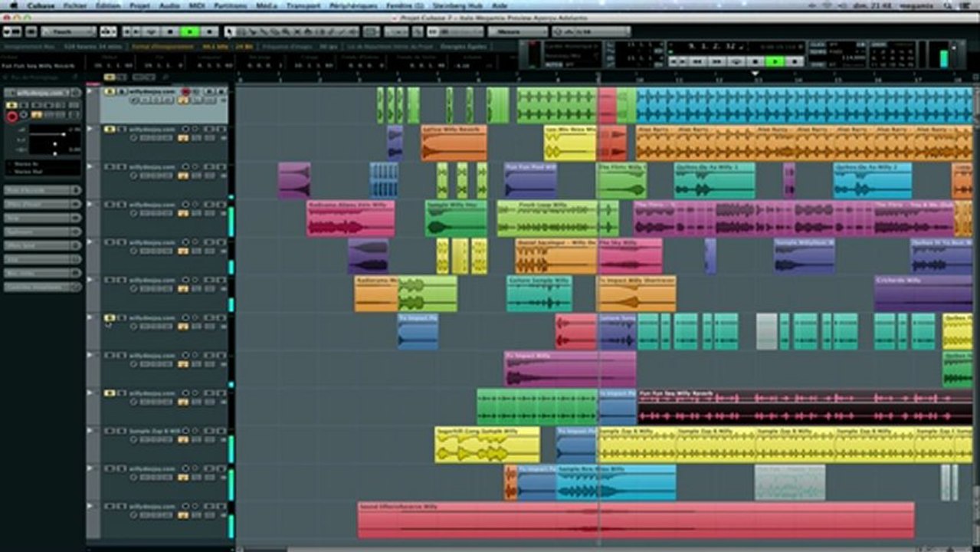Open the Apple menu

click(x=13, y=5)
